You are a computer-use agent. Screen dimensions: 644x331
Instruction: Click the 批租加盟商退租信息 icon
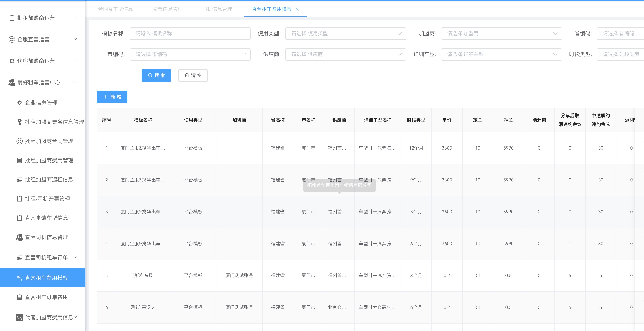pyautogui.click(x=19, y=180)
